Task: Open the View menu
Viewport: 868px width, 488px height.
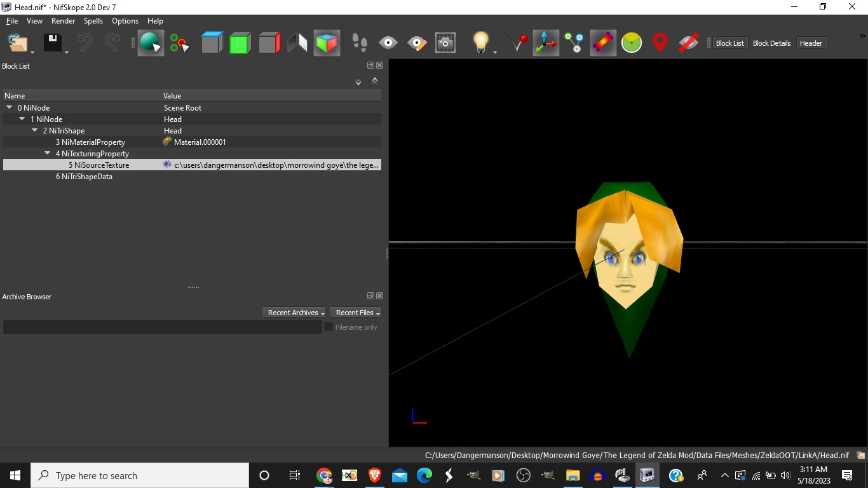Action: [x=34, y=21]
